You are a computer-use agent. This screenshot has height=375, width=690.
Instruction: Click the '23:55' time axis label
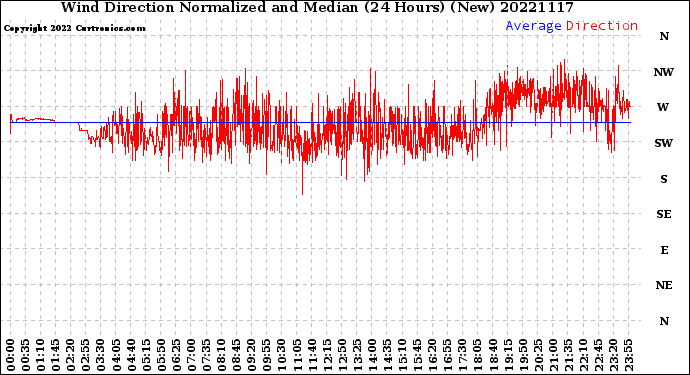[628, 355]
